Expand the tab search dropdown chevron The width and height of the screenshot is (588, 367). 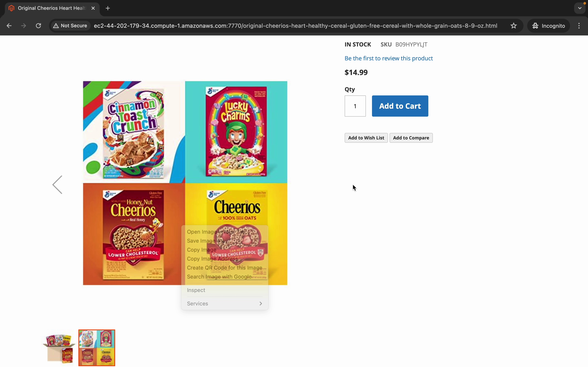580,8
